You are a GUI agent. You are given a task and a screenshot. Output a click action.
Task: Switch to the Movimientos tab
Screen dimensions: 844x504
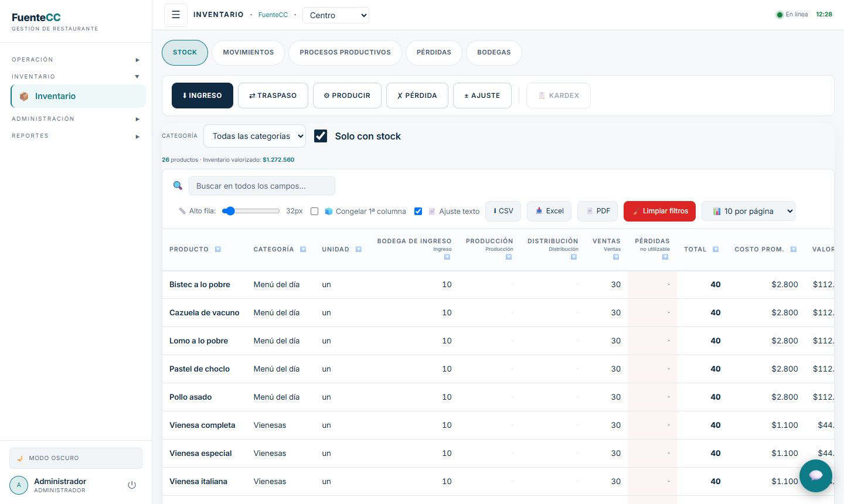(249, 53)
